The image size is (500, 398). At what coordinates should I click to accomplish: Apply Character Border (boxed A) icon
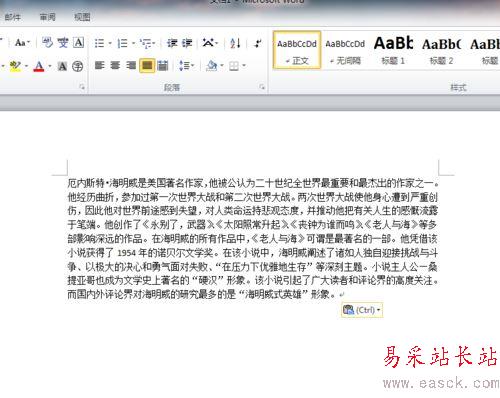tap(78, 43)
